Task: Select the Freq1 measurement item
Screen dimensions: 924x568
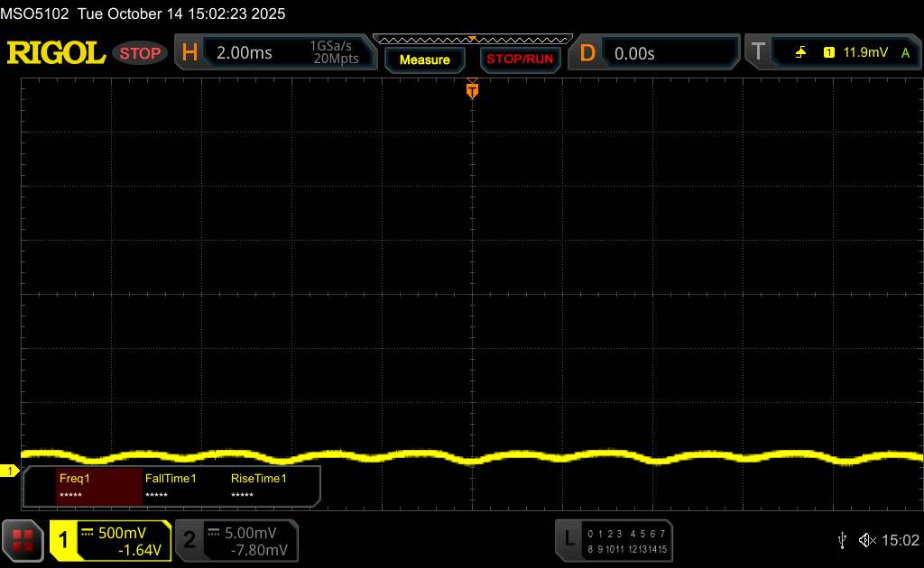Action: (x=98, y=486)
